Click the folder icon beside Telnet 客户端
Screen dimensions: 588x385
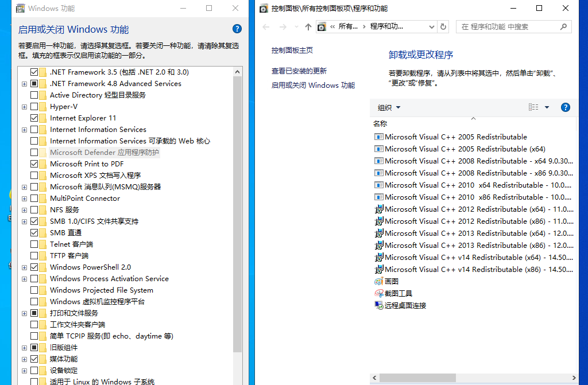pos(42,244)
